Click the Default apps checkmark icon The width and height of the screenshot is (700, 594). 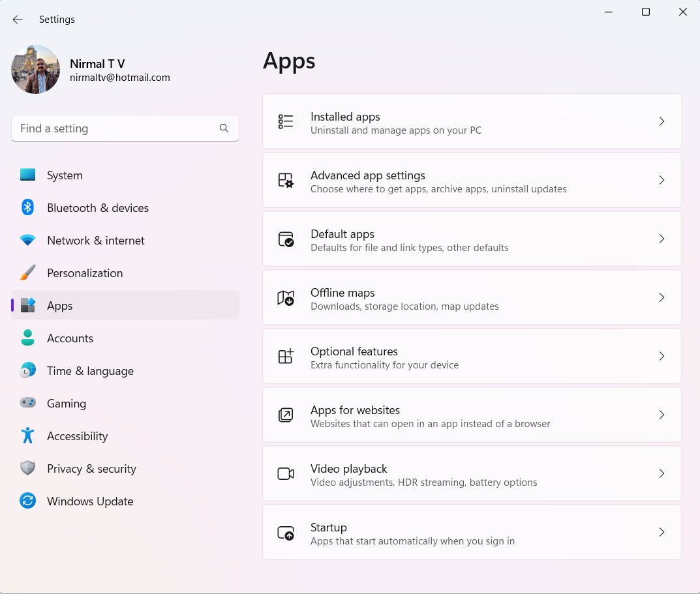click(x=286, y=239)
